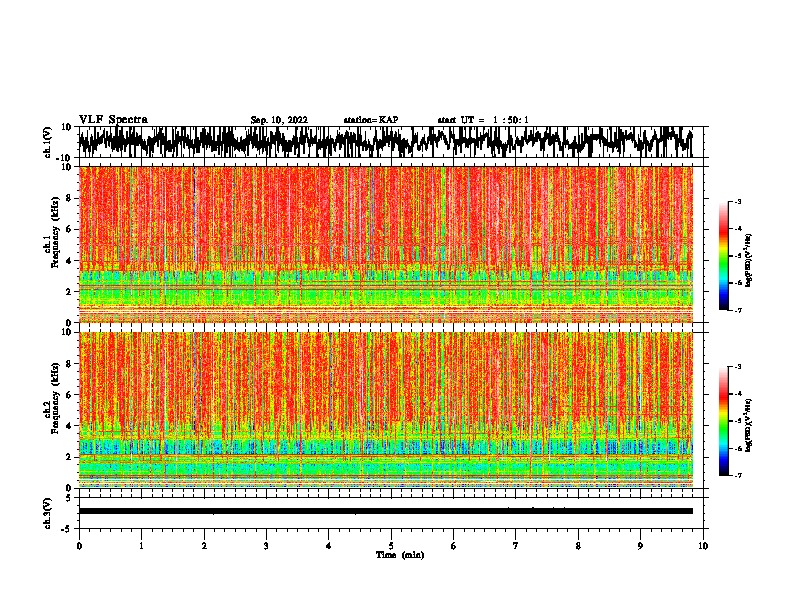Click tick label 7 on the time axis
Screen dimensions: 792x612
pyautogui.click(x=516, y=546)
